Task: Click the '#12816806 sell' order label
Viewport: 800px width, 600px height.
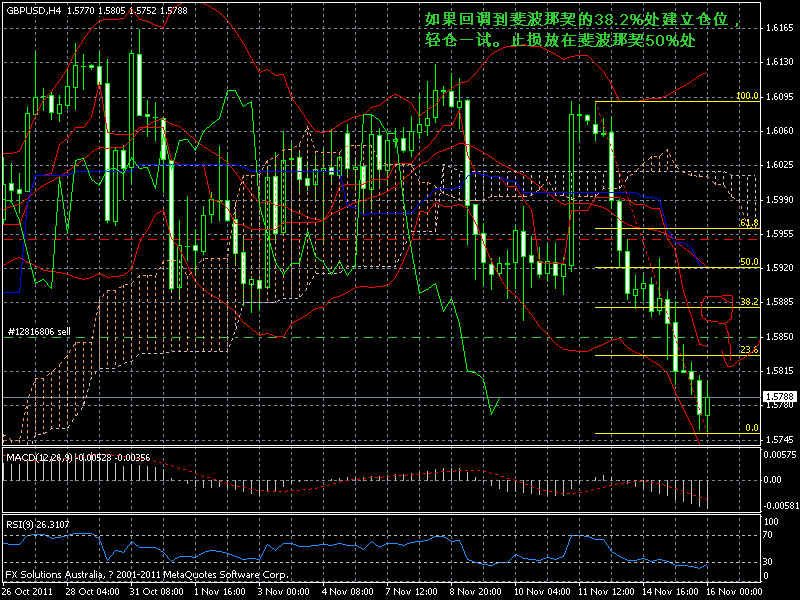Action: click(x=39, y=332)
